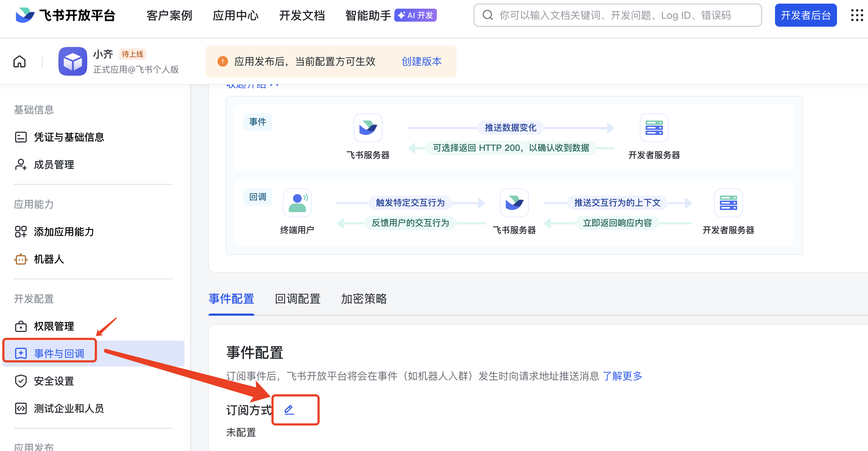Open 凭证与基础信息 page
The image size is (868, 451).
coord(69,137)
